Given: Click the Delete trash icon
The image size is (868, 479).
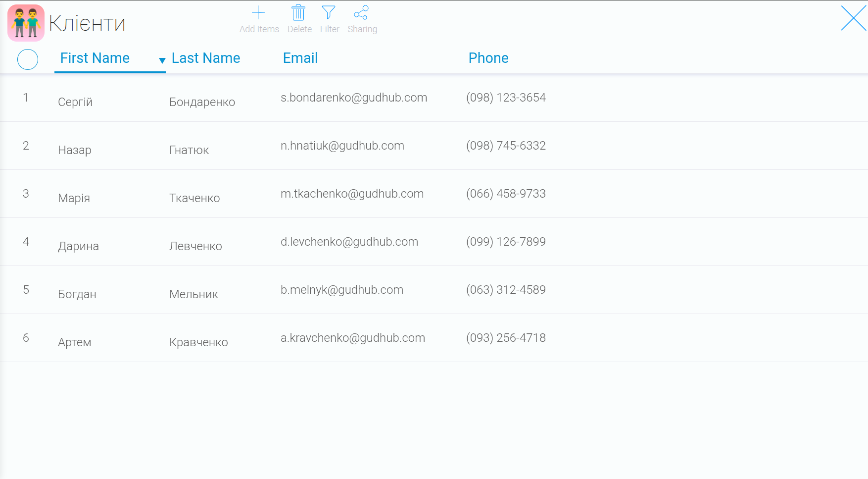Looking at the screenshot, I should coord(298,13).
